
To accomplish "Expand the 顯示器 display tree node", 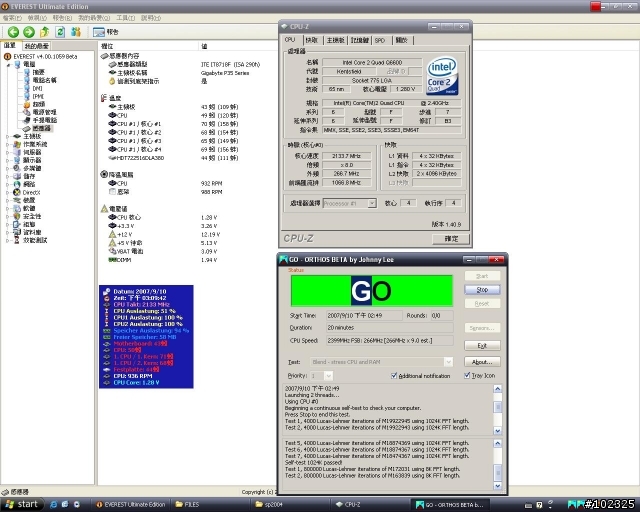I will [x=7, y=160].
